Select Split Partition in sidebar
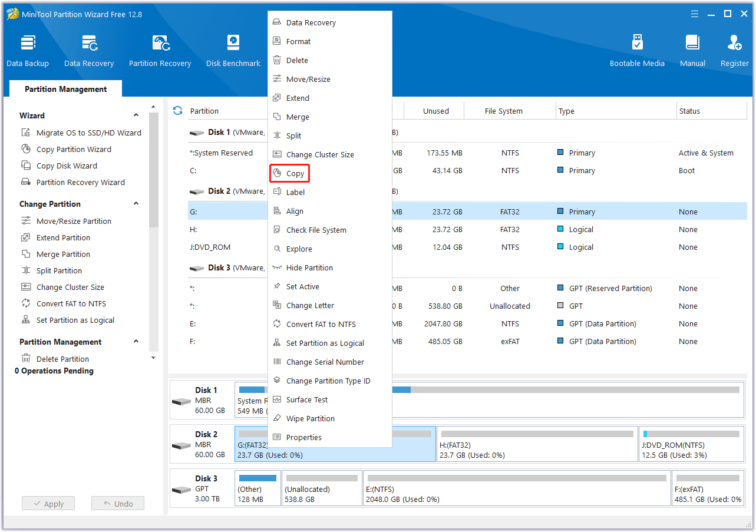Screen dimensions: 756x532 51,270
